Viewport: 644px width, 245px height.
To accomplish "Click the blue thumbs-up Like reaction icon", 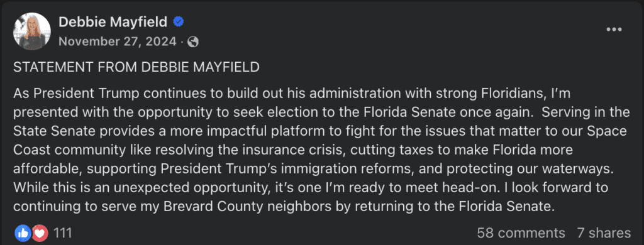I will click(23, 234).
